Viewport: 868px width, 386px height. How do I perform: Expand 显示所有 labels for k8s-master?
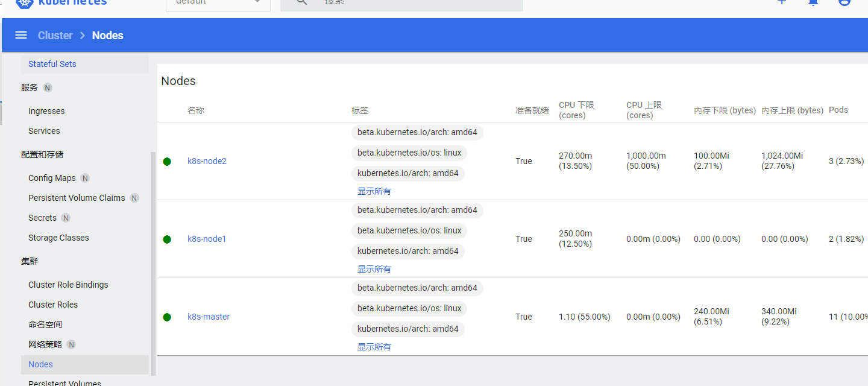tap(374, 346)
